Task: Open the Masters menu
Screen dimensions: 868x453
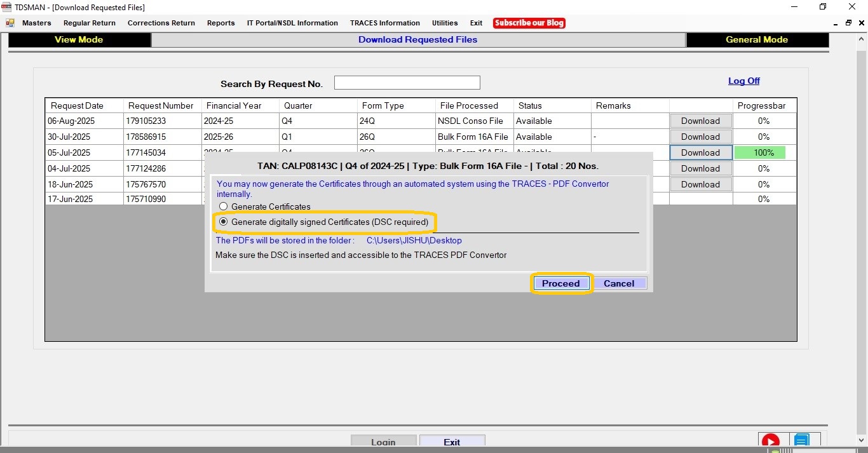Action: point(36,23)
